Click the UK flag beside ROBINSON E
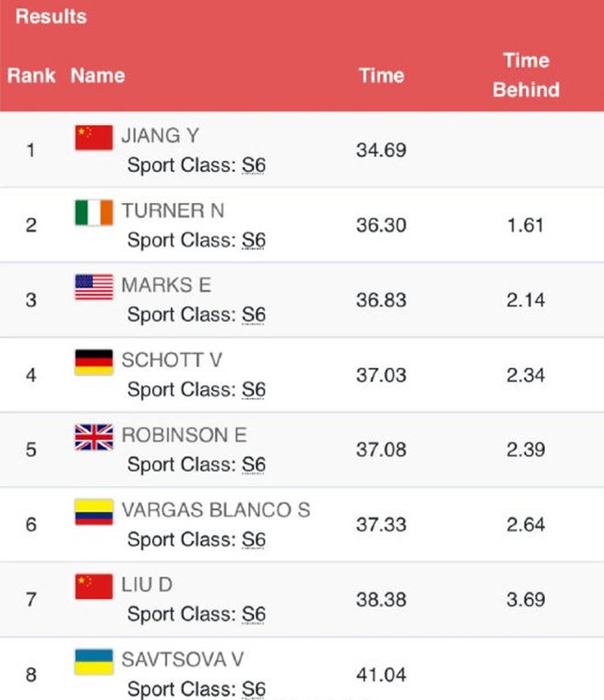 (x=94, y=437)
